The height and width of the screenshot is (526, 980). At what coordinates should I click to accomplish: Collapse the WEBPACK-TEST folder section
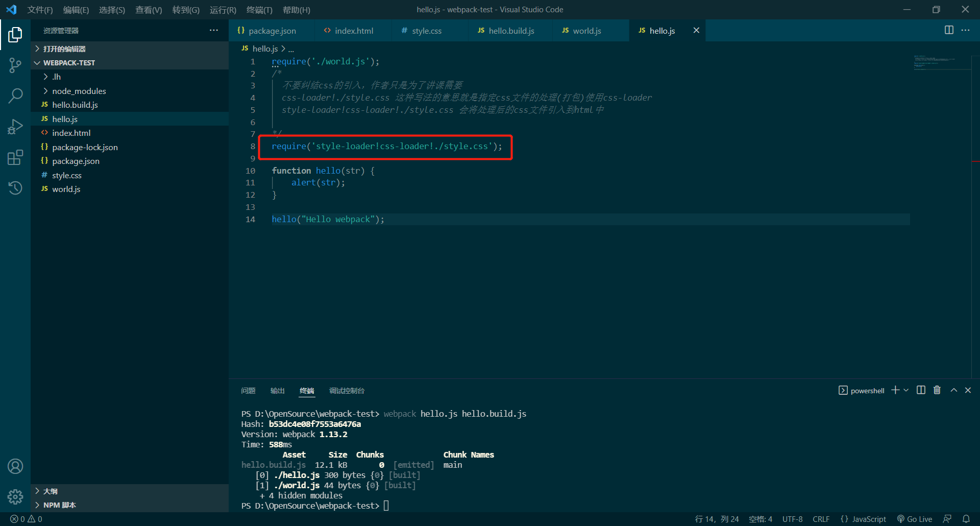130,63
